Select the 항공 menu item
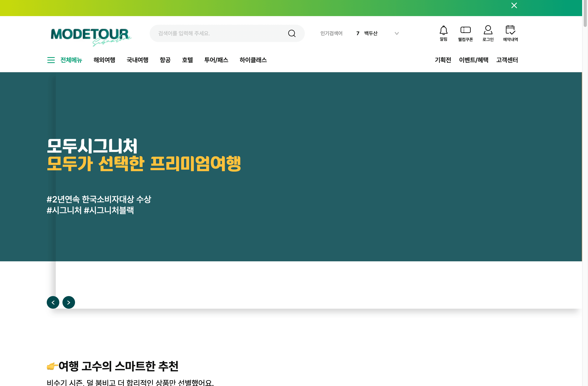 [165, 60]
